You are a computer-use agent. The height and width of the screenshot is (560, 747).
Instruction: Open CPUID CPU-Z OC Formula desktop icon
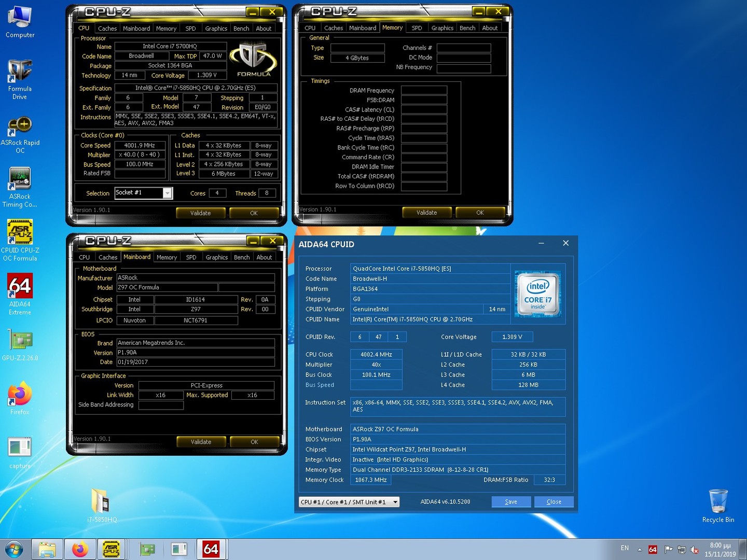pos(20,240)
